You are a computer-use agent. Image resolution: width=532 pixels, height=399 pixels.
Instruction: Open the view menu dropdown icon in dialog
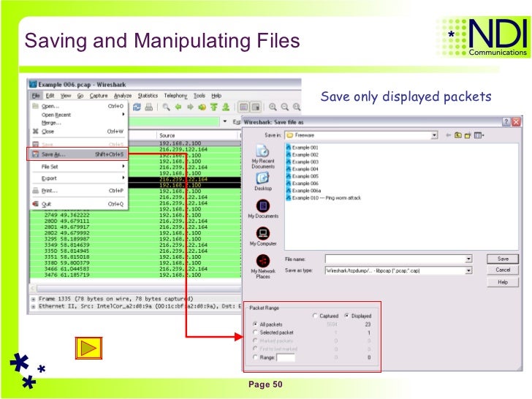pos(479,135)
